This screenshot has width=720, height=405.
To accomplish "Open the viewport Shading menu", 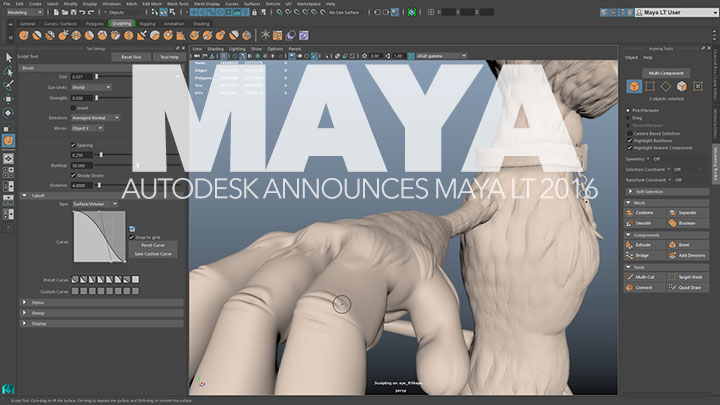I will (215, 49).
